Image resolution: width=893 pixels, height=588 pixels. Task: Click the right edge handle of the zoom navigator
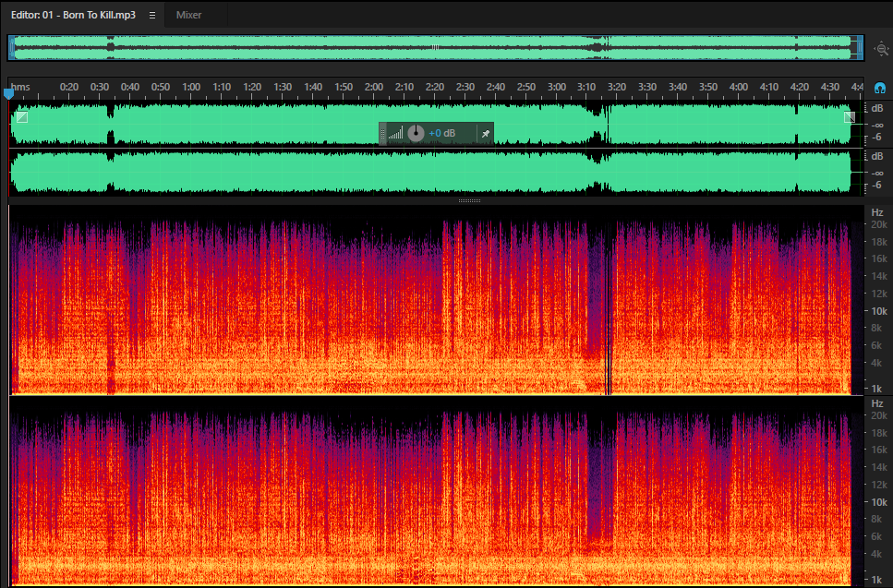tap(860, 48)
